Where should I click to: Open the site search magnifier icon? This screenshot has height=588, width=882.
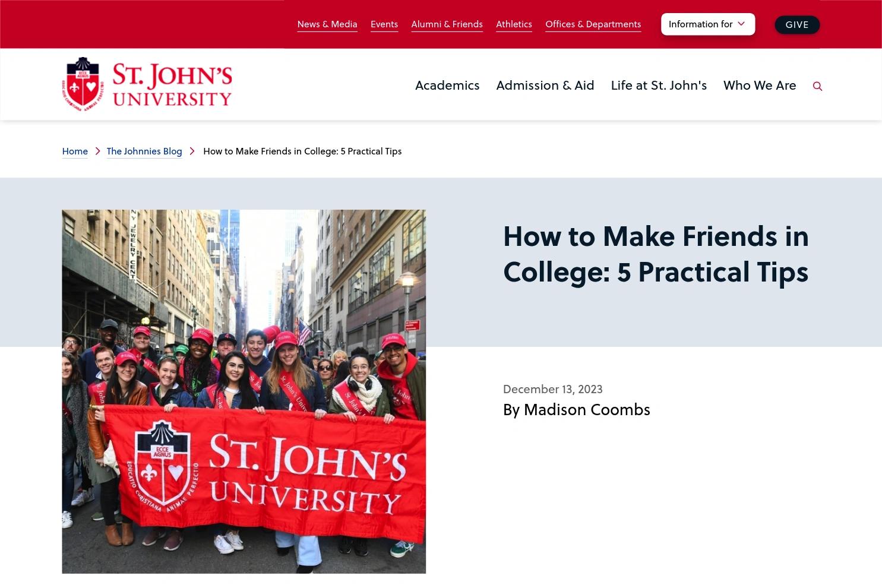pos(817,86)
